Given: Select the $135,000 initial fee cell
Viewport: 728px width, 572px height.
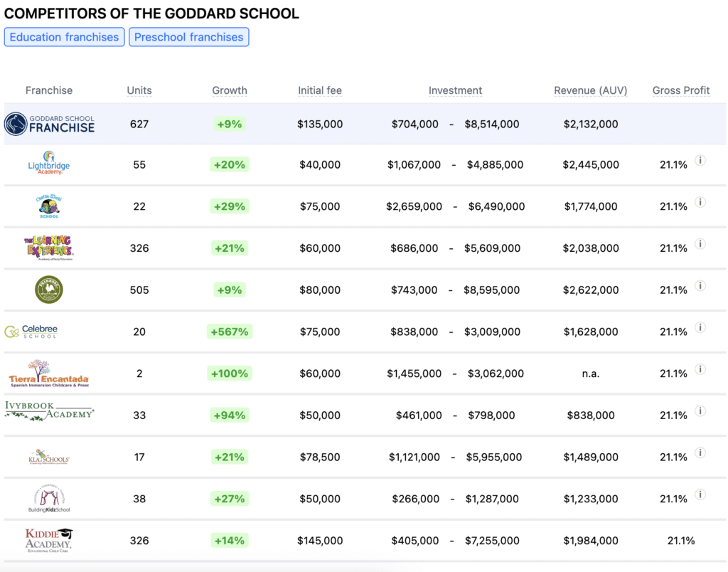Looking at the screenshot, I should pyautogui.click(x=320, y=124).
